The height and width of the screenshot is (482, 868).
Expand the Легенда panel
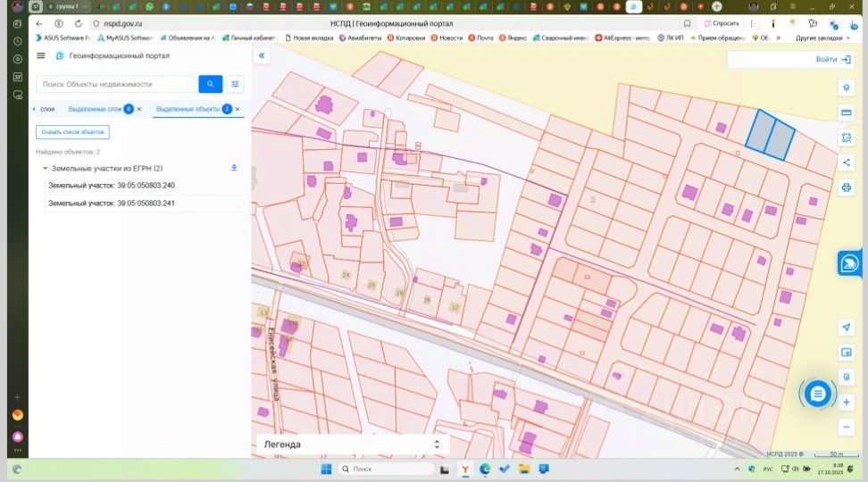pos(437,444)
